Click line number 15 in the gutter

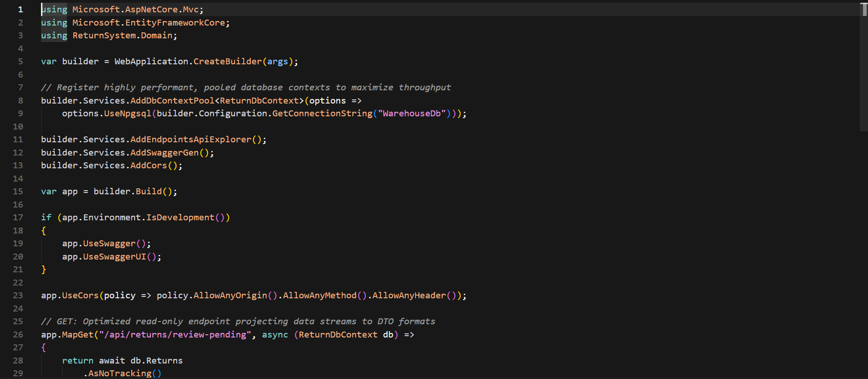pos(18,192)
